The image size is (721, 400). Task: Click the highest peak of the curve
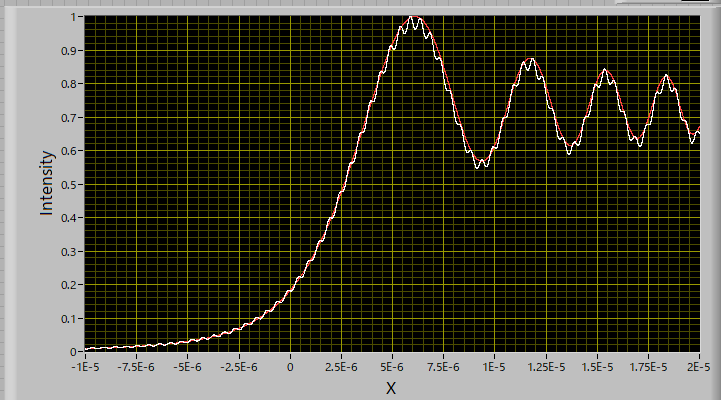413,18
